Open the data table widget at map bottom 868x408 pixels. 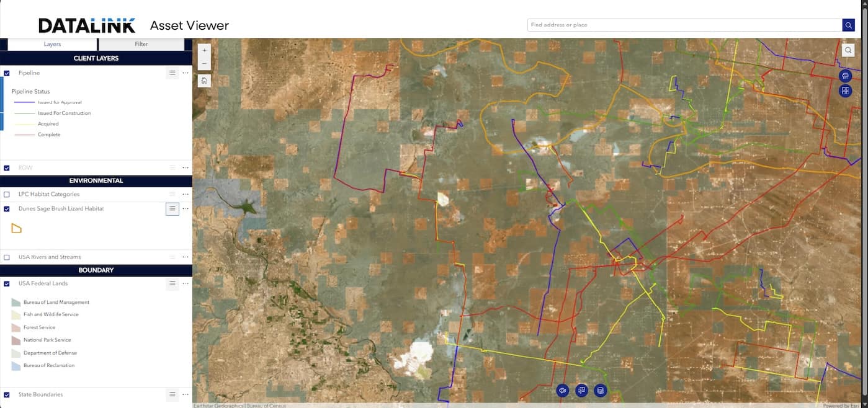(x=600, y=391)
